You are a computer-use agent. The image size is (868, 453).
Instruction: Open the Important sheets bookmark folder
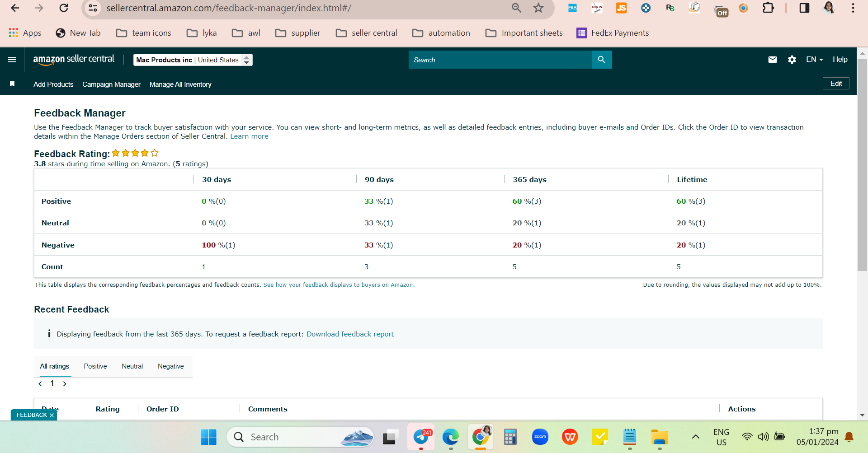click(524, 33)
